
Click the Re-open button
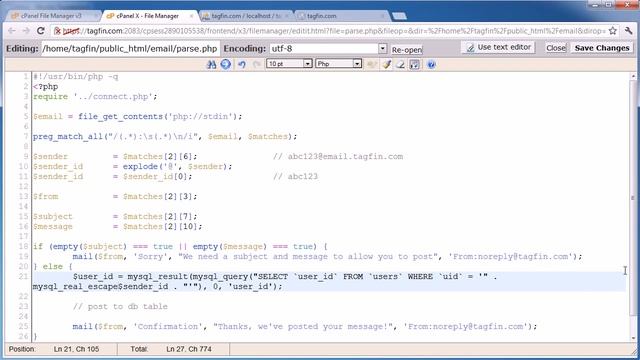(x=407, y=50)
